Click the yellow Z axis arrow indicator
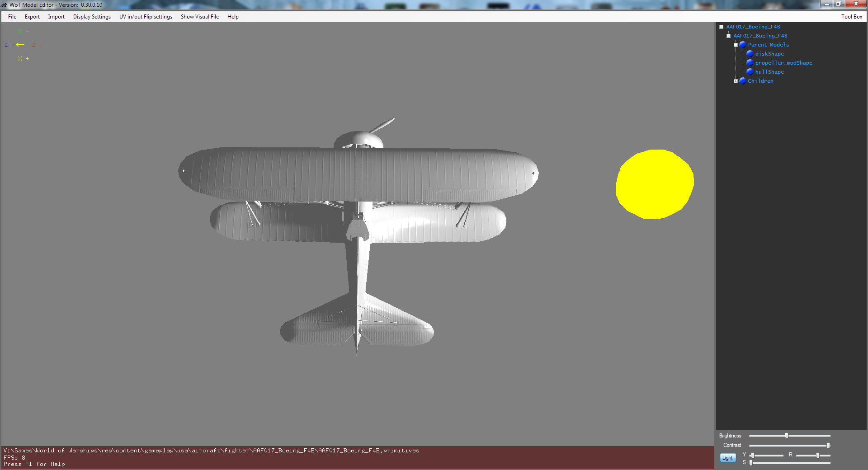 click(x=19, y=45)
